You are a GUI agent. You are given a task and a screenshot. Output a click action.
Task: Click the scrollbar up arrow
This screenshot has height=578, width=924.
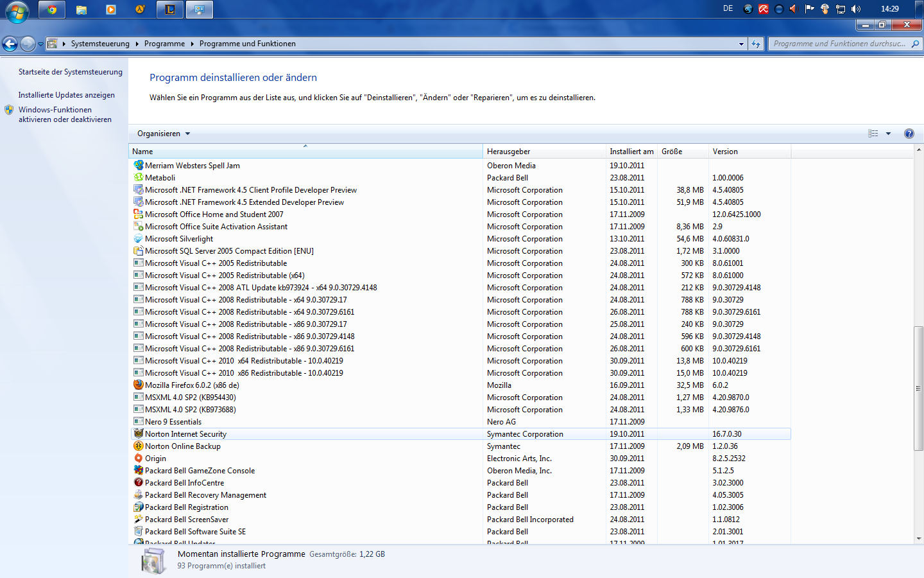919,150
